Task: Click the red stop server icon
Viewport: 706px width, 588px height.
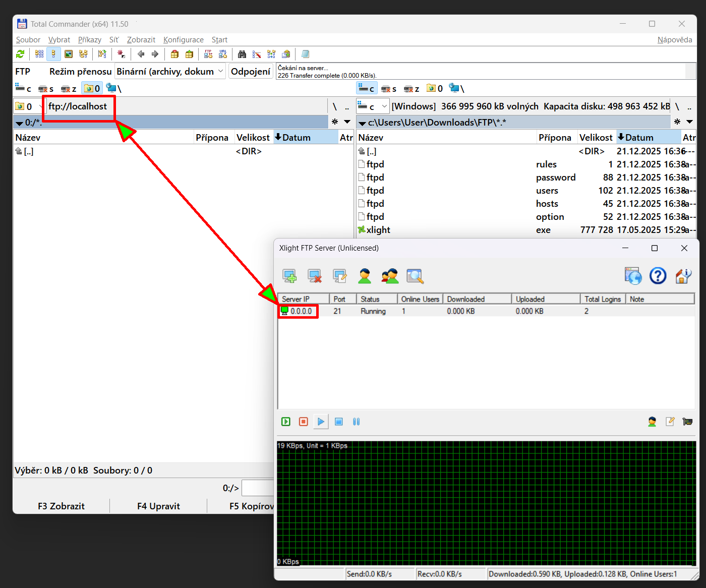Action: pos(303,422)
